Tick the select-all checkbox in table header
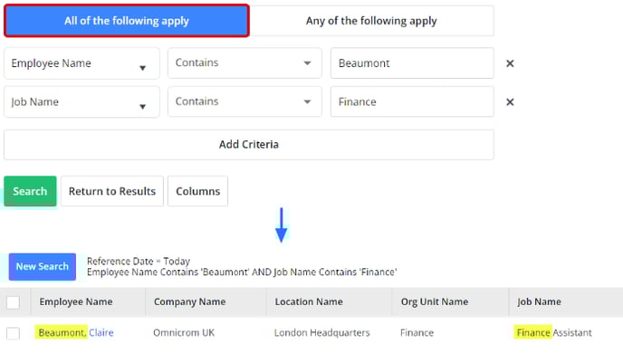623x364 pixels. coord(13,302)
